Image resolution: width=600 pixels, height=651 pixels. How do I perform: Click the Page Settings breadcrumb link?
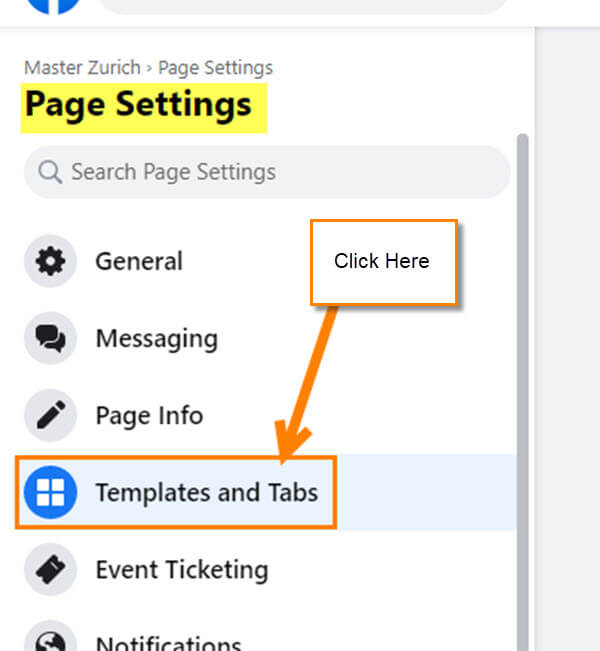pyautogui.click(x=216, y=68)
